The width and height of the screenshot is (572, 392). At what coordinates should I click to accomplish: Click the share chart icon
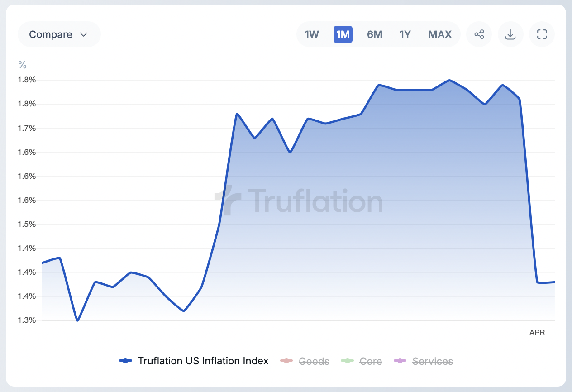479,34
